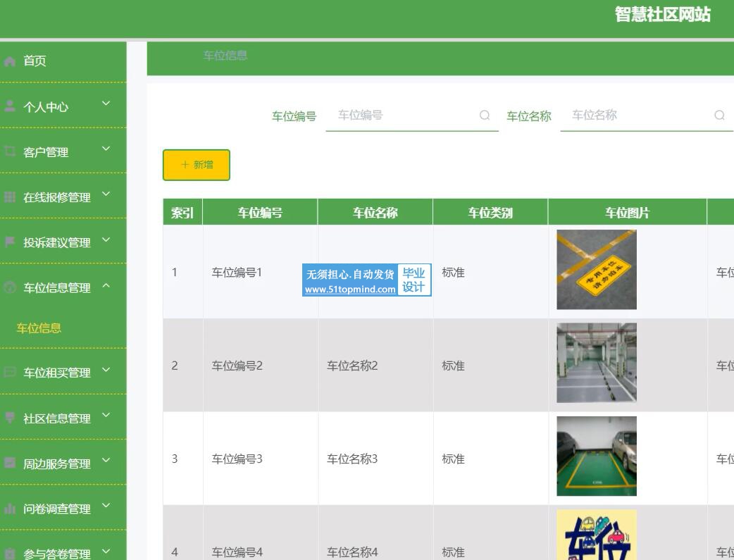Click the 索引 column header
Image resolution: width=734 pixels, height=560 pixels.
point(182,213)
